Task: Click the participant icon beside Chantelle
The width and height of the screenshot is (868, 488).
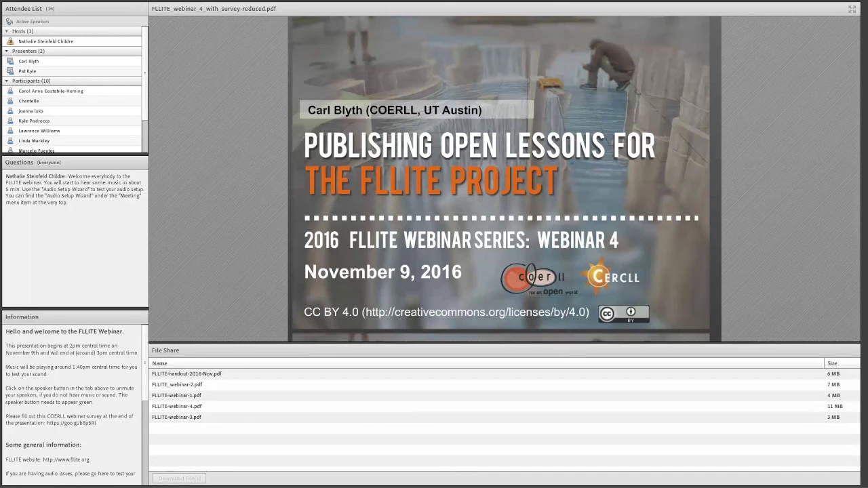Action: coord(10,101)
